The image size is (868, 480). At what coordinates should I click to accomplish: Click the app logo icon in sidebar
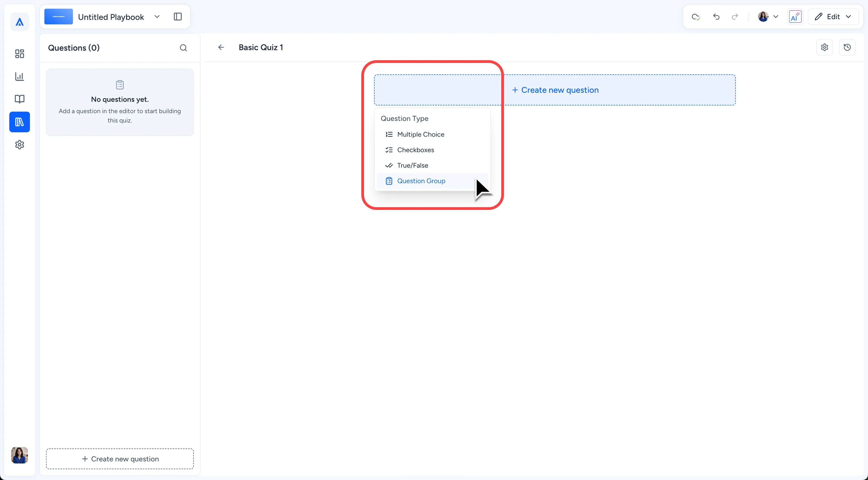click(20, 22)
